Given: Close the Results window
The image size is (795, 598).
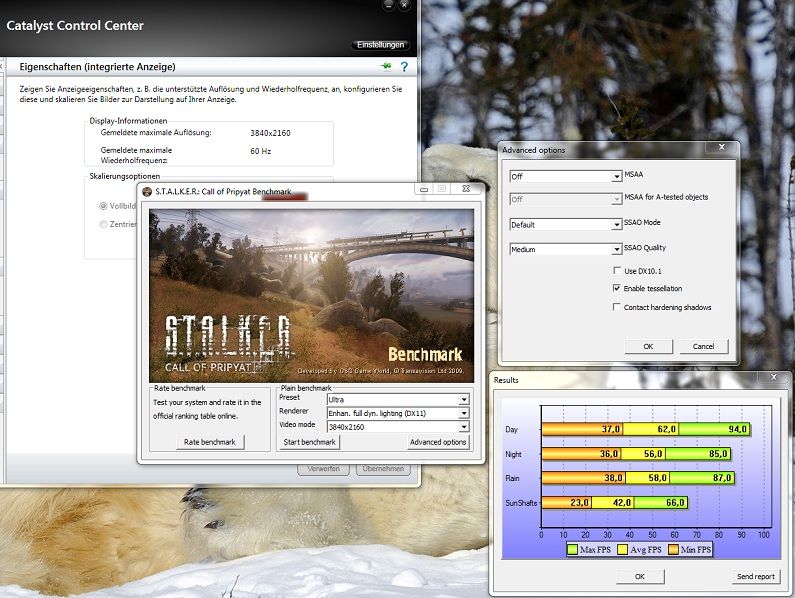Looking at the screenshot, I should coord(772,379).
